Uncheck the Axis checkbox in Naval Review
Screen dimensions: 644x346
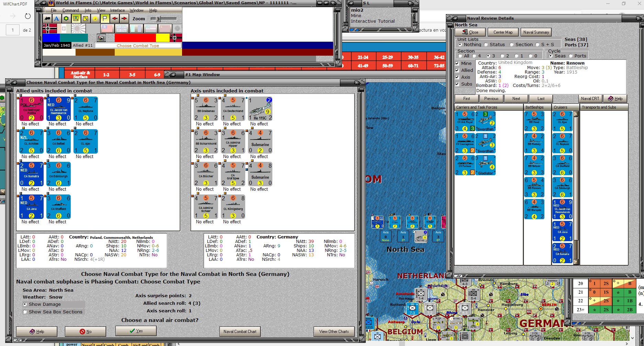coord(457,77)
